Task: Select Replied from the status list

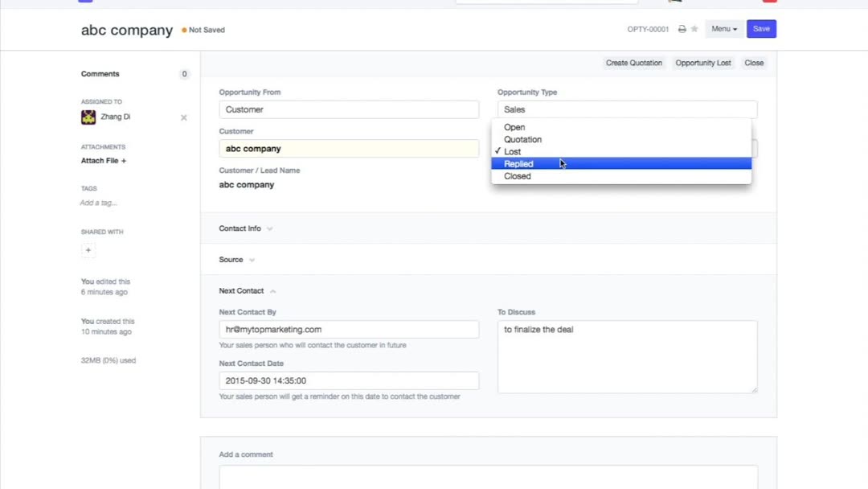Action: (x=518, y=164)
